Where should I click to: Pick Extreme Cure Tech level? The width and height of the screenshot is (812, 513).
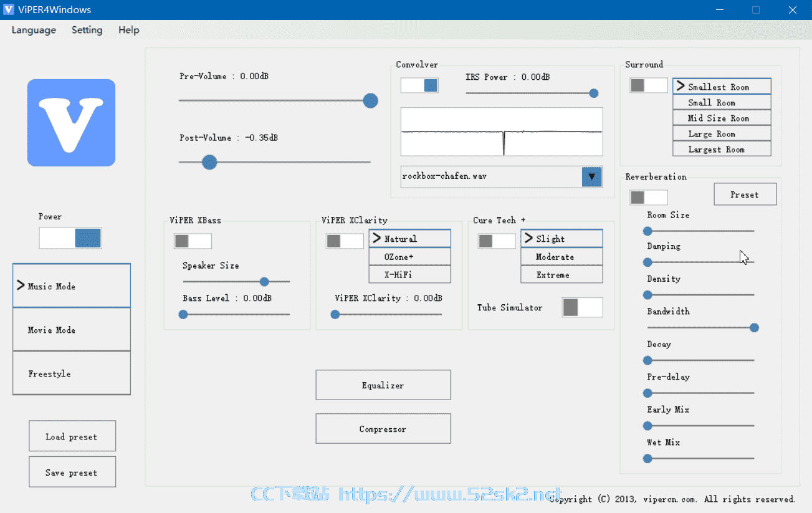tap(561, 274)
